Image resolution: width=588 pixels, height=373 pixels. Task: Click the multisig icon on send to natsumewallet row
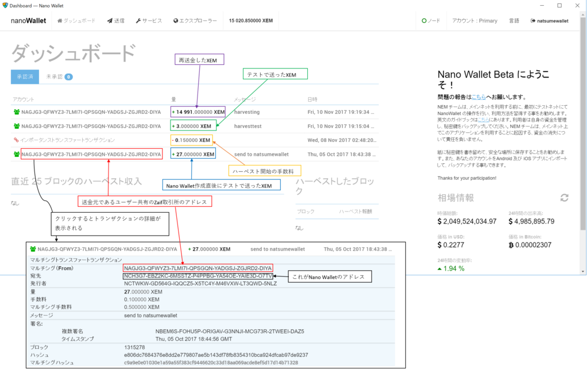(x=17, y=154)
